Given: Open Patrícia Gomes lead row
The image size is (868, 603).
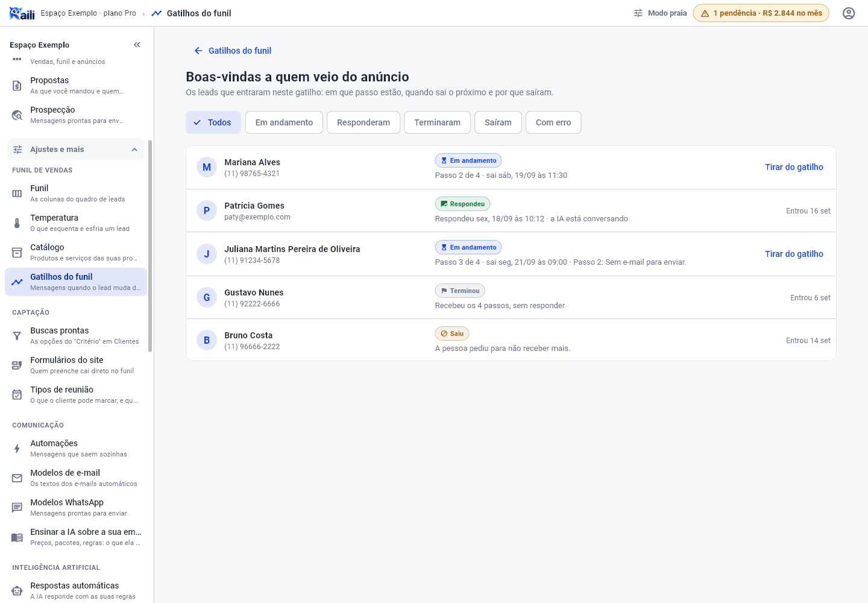Looking at the screenshot, I should (x=511, y=210).
